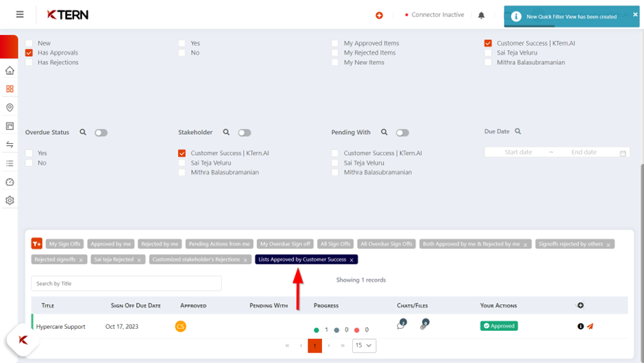
Task: Toggle the Overdue Status switch
Action: (x=101, y=133)
